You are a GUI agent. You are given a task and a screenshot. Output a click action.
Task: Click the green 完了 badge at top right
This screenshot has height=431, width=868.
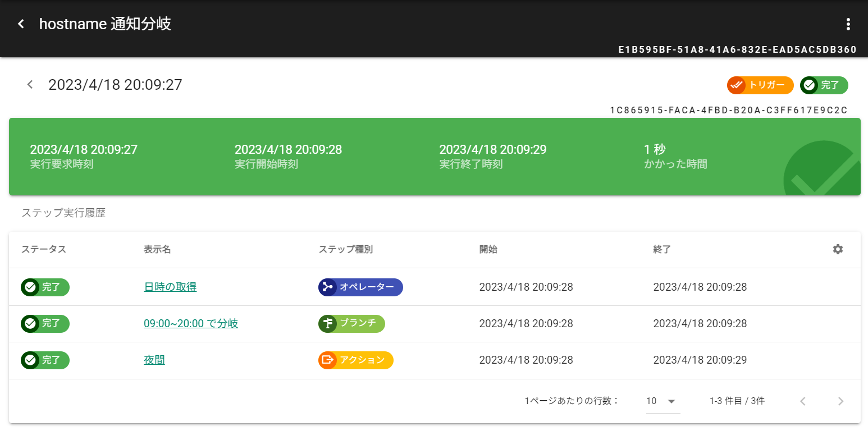[824, 85]
